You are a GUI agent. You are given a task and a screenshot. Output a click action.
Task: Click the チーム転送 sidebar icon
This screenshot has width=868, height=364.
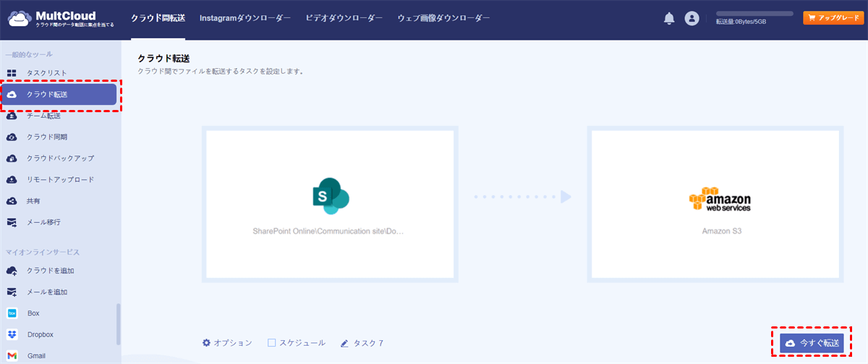[12, 116]
